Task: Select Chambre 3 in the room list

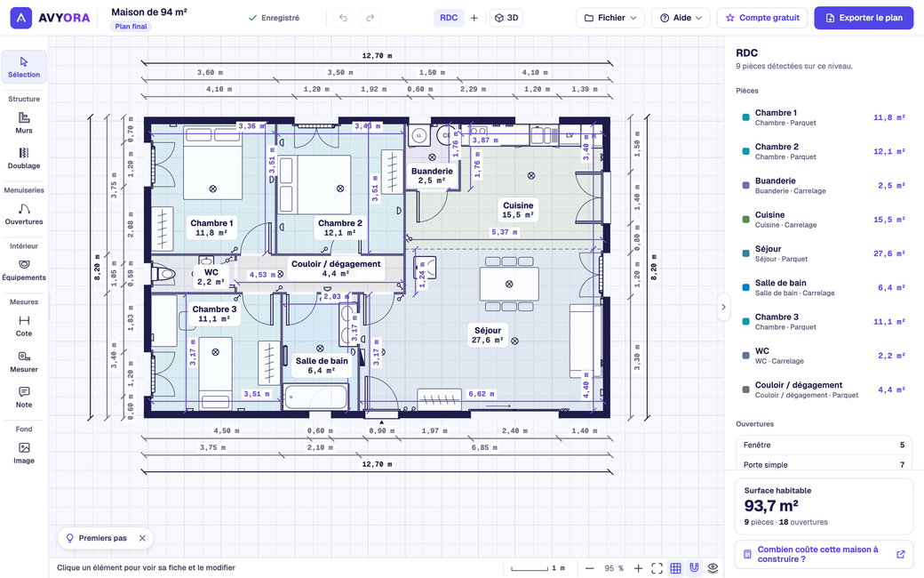Action: point(824,321)
